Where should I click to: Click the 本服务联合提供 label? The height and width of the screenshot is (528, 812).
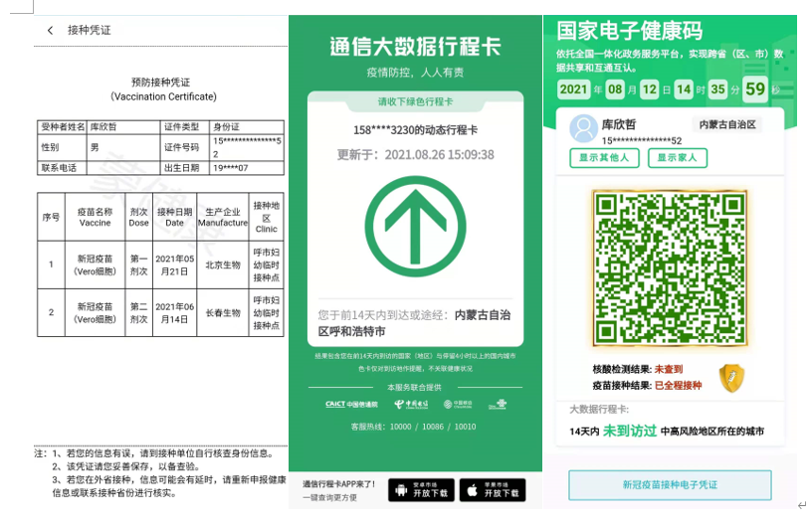414,387
